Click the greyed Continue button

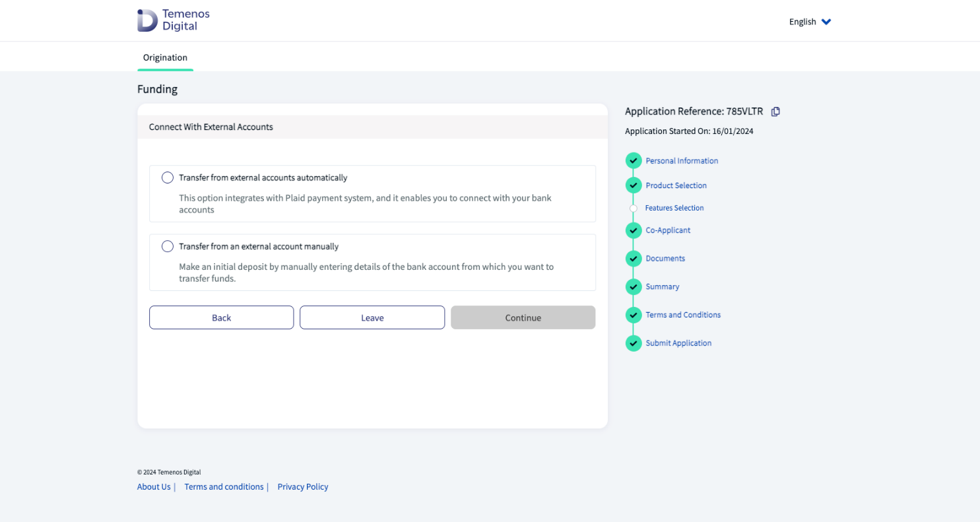coord(523,317)
